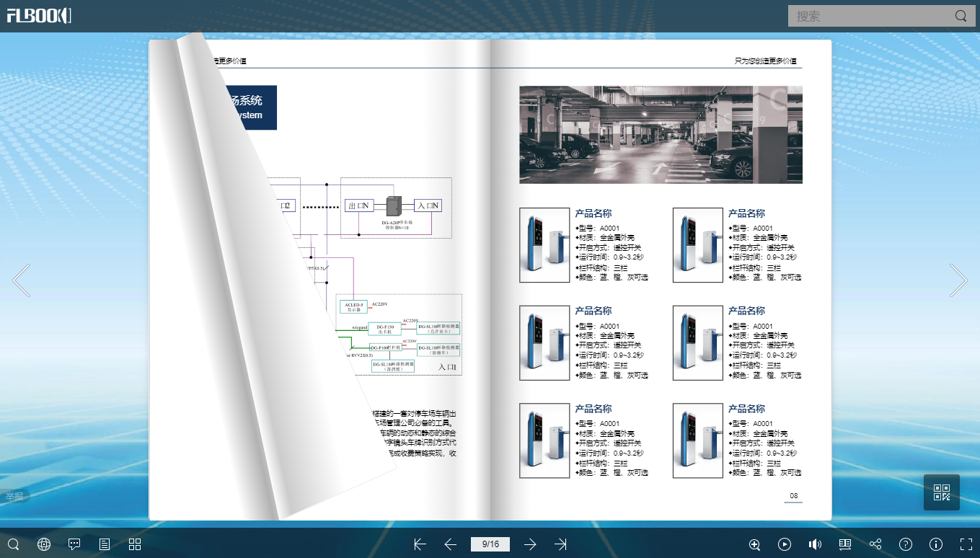Click the search box at top right

coord(871,16)
